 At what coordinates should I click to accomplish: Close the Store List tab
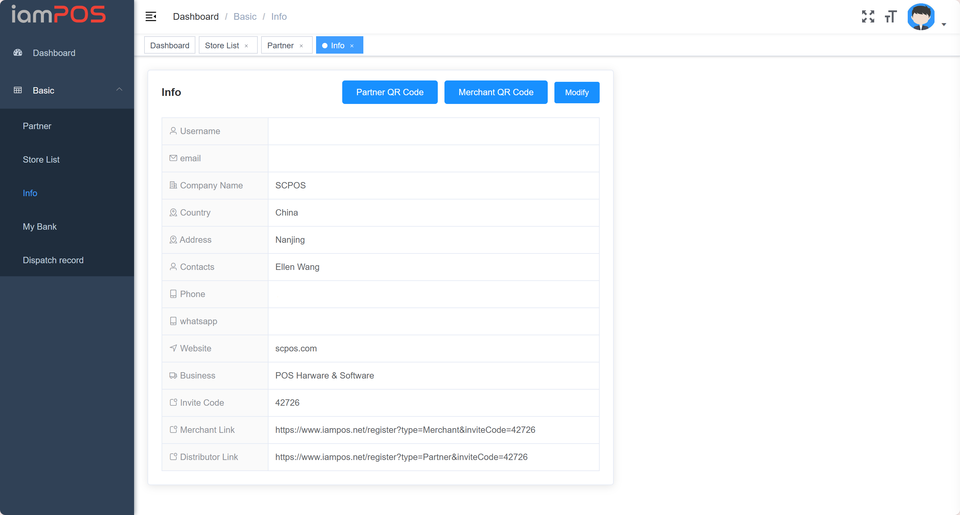(x=247, y=46)
